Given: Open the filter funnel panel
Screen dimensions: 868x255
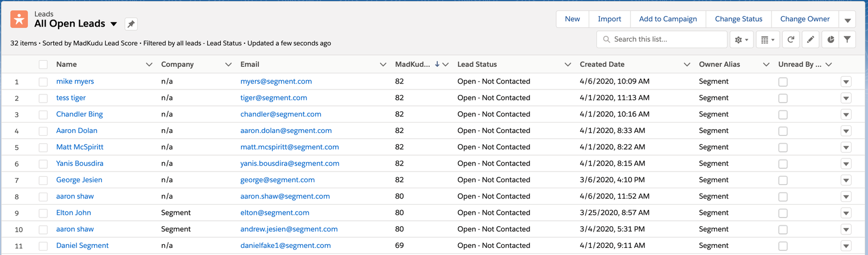Looking at the screenshot, I should (847, 40).
